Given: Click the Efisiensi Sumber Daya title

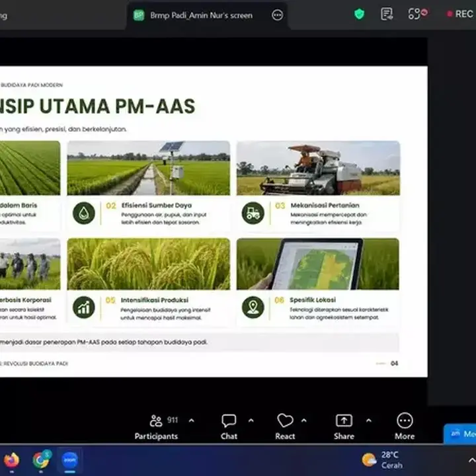Looking at the screenshot, I should [157, 205].
